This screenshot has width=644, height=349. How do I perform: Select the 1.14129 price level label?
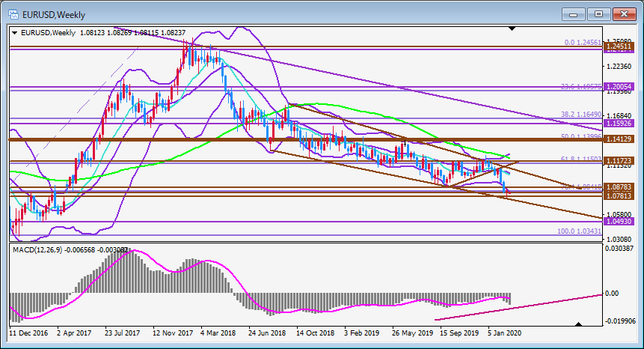pyautogui.click(x=619, y=139)
